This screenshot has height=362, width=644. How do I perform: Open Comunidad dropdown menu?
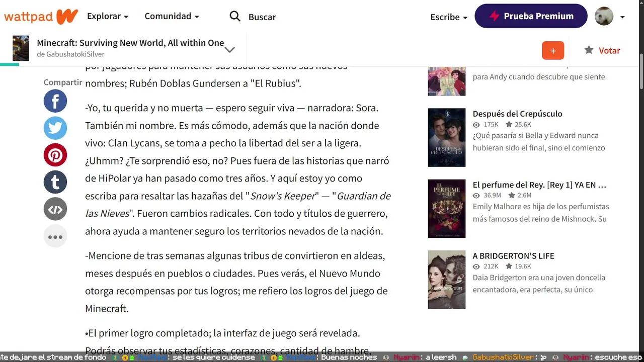(172, 16)
